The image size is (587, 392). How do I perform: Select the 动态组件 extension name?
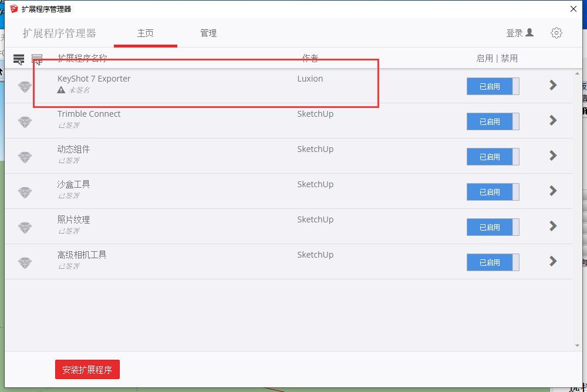pyautogui.click(x=73, y=149)
